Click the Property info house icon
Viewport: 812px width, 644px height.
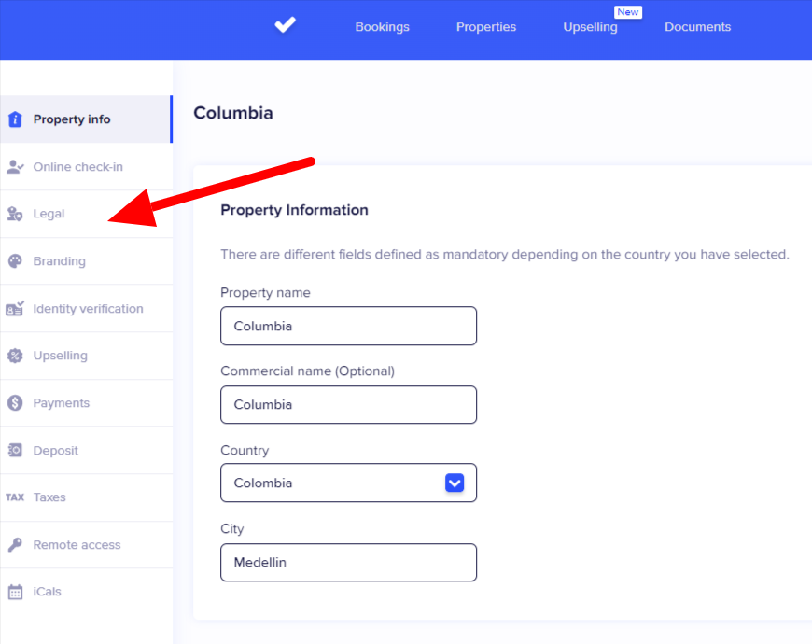click(x=15, y=119)
